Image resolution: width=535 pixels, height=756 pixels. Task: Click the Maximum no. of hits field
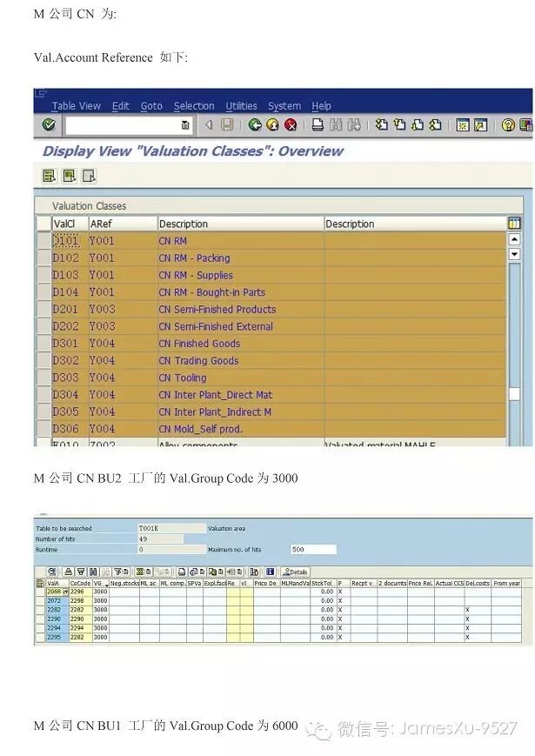pos(313,549)
